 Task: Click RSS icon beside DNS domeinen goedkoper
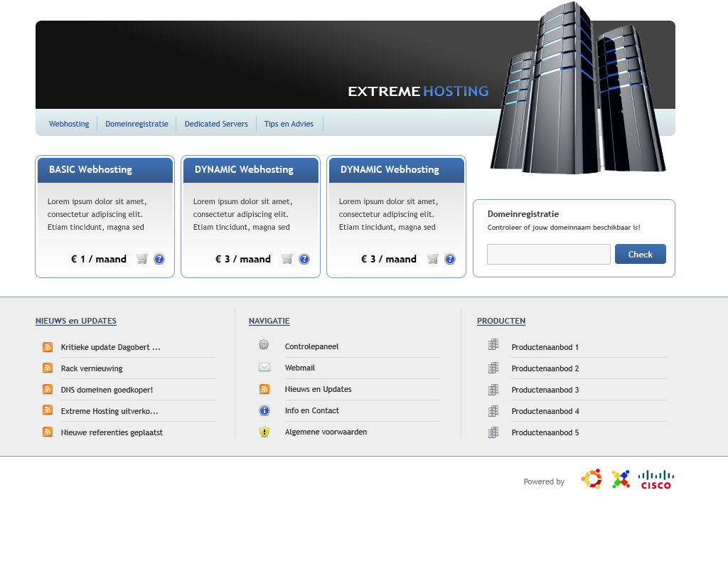click(x=48, y=389)
